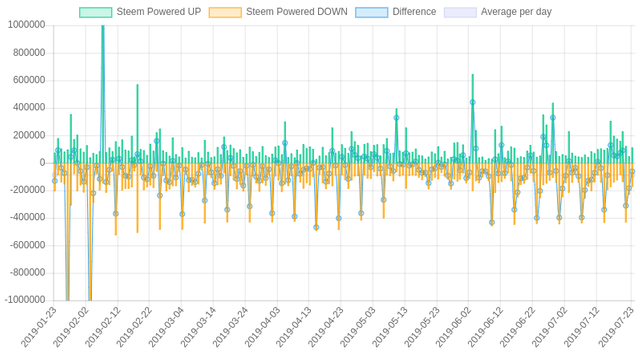This screenshot has width=640, height=361.
Task: Select the 400000 y-axis label
Action: (29, 108)
